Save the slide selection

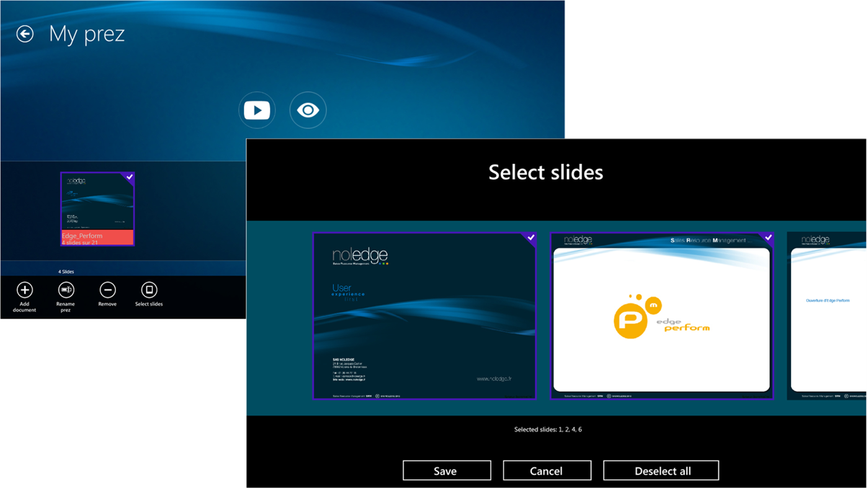(446, 470)
